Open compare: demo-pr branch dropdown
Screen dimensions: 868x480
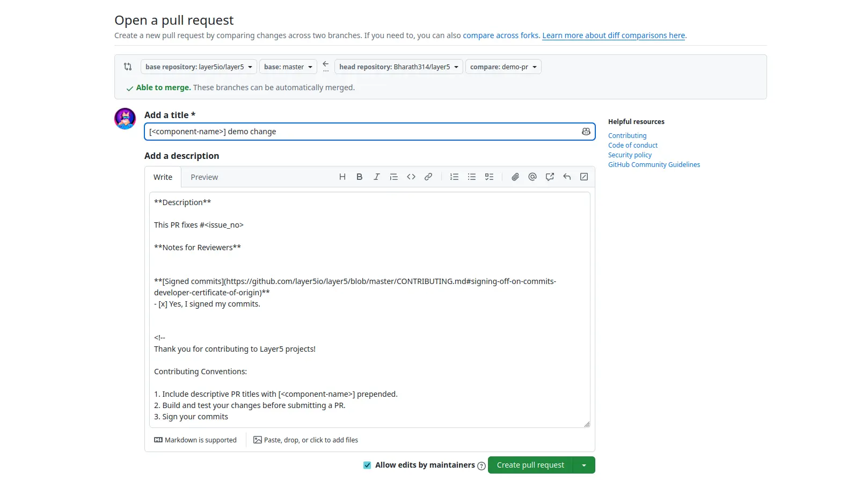pyautogui.click(x=503, y=67)
